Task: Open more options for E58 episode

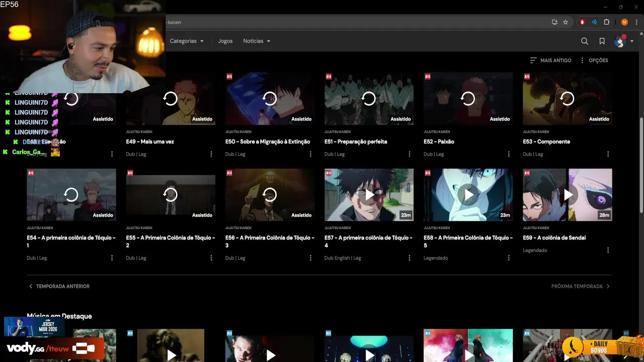Action: click(508, 258)
